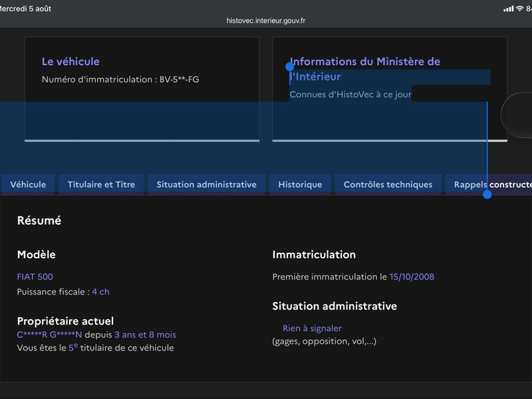Click the 'Modèle' section heading
532x399 pixels.
tap(37, 255)
